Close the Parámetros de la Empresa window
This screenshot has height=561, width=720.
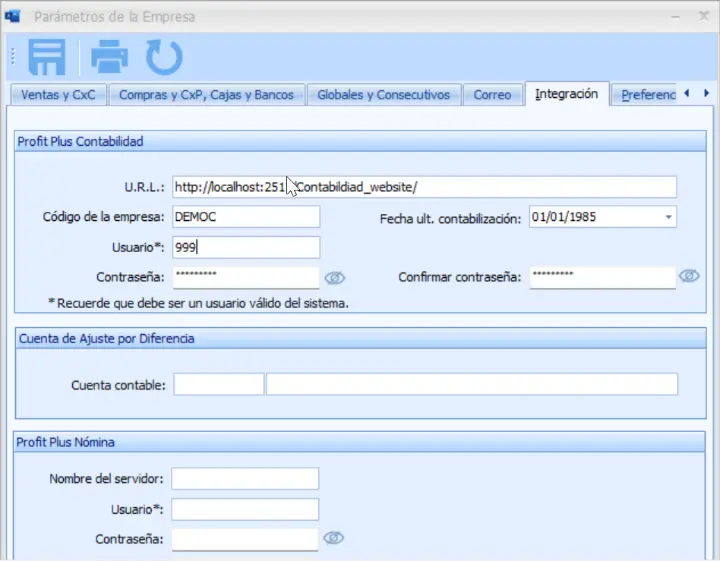tap(703, 16)
